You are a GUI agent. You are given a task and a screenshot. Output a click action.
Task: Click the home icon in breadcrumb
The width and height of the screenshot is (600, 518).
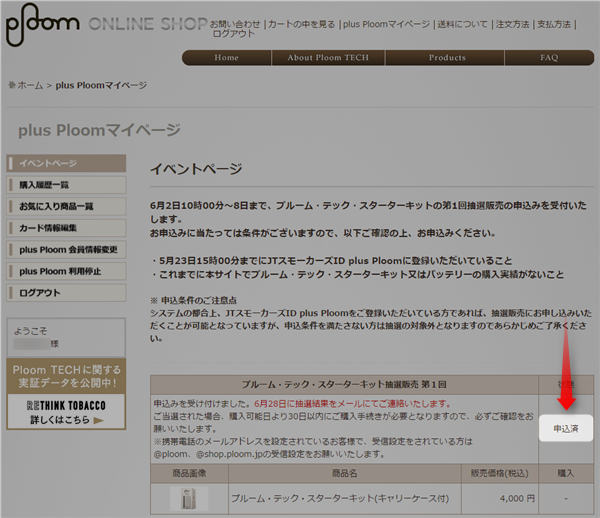coord(12,85)
